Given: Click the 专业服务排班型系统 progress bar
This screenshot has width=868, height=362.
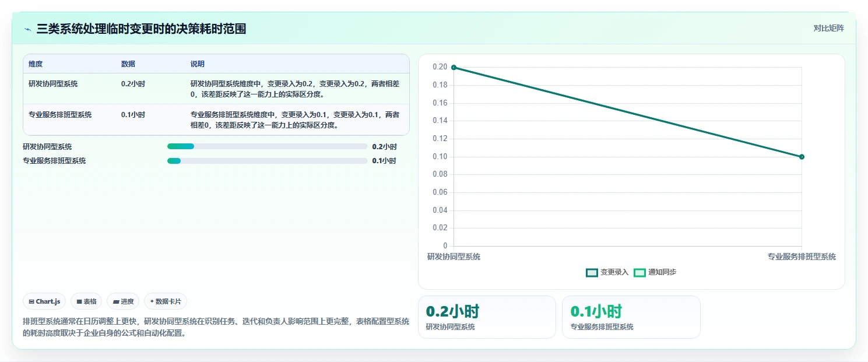Looking at the screenshot, I should 267,160.
